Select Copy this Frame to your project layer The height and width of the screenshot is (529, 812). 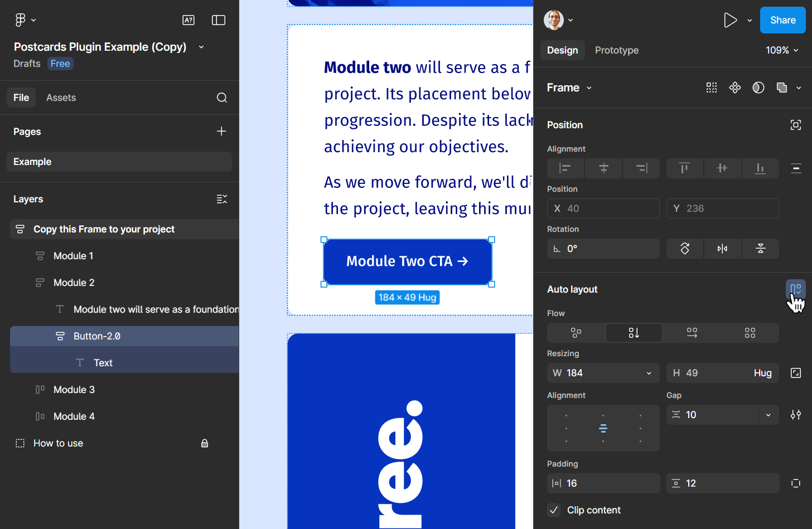tap(124, 229)
